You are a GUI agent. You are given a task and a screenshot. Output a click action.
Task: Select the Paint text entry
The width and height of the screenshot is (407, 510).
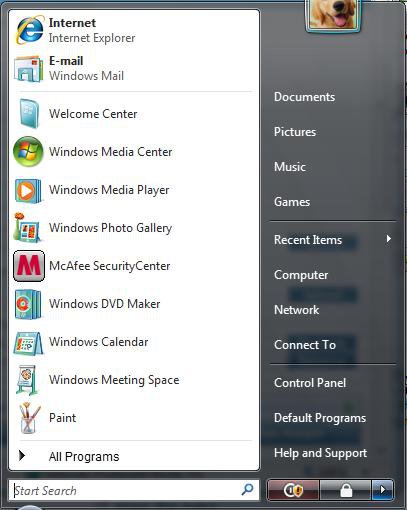tap(62, 418)
